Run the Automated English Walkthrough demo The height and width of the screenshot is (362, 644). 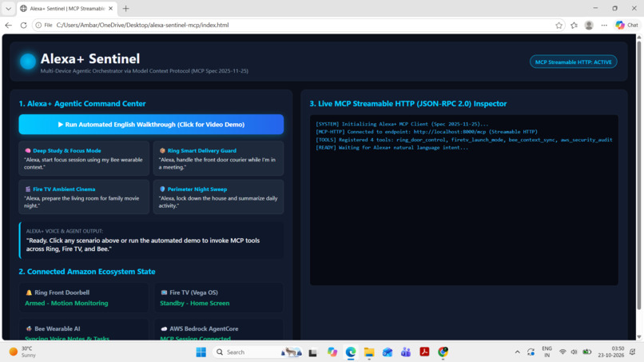pos(151,125)
